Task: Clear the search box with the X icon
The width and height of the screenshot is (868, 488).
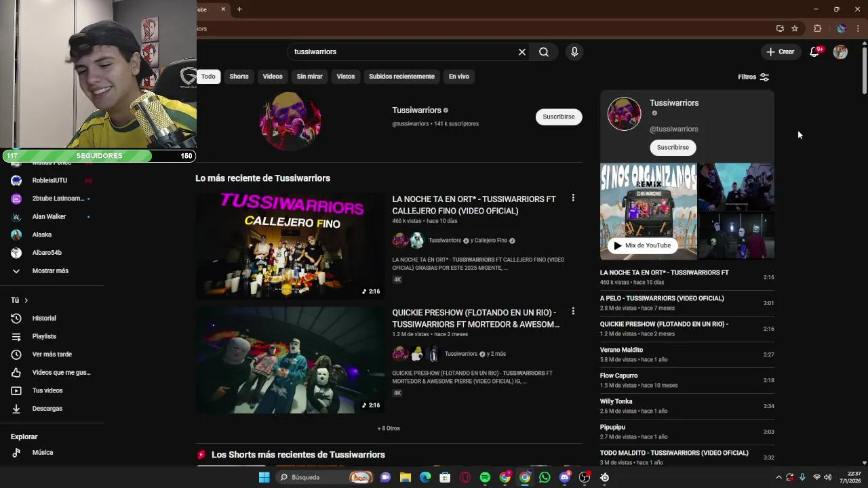Action: (522, 52)
